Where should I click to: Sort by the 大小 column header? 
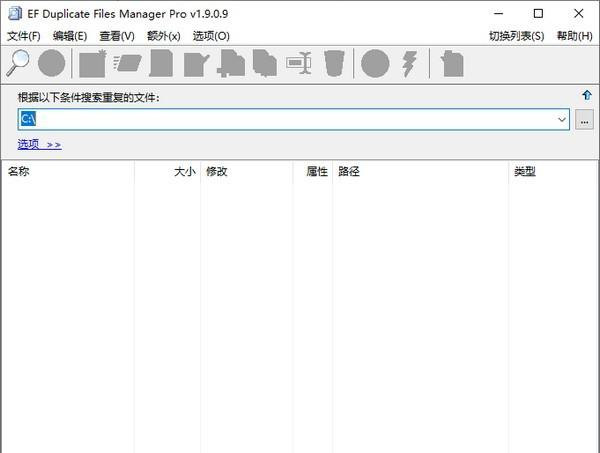click(x=168, y=171)
